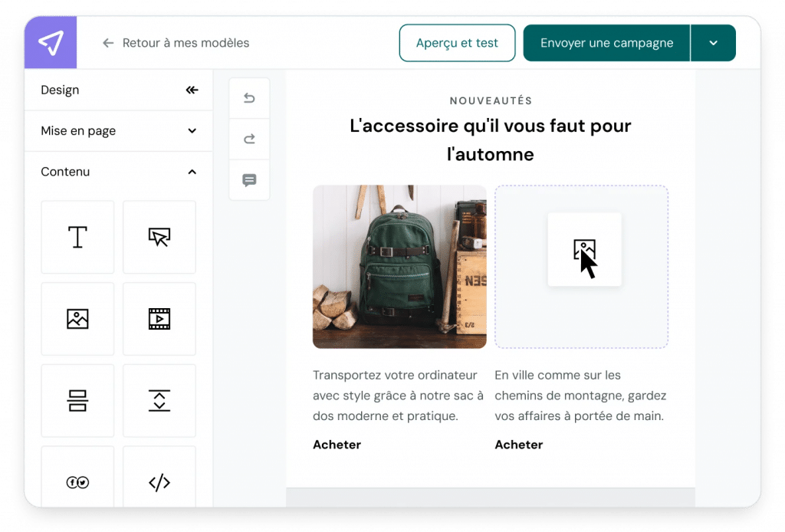Expand the Mise en page section

192,131
